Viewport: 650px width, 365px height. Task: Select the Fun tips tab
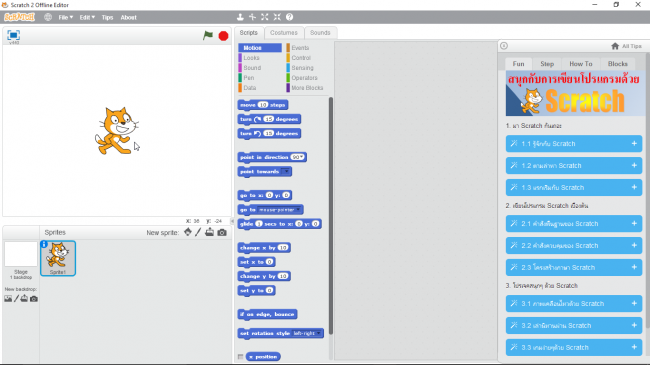[519, 64]
